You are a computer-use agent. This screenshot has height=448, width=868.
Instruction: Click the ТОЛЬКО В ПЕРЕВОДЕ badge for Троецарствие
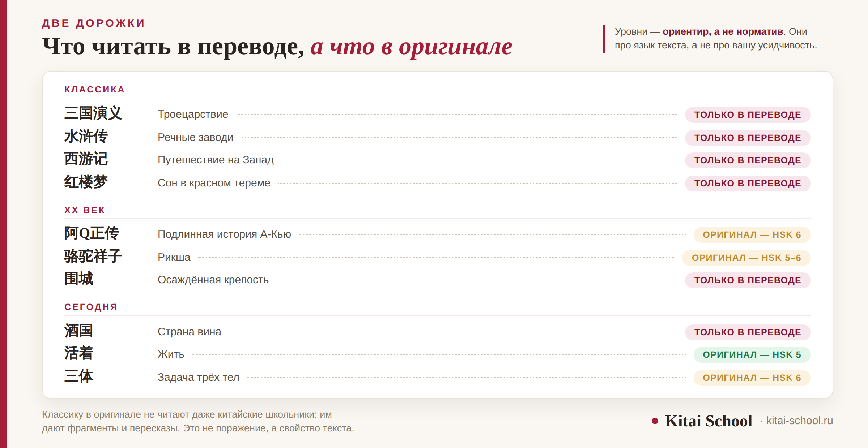(x=748, y=115)
